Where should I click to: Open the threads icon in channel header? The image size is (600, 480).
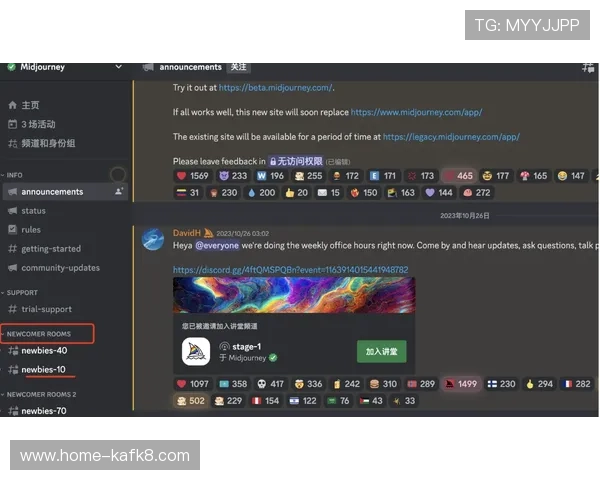(x=588, y=67)
